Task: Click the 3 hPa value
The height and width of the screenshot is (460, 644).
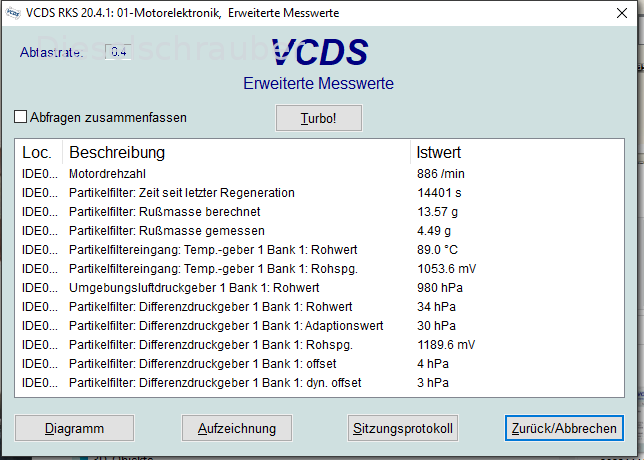Action: click(x=433, y=383)
